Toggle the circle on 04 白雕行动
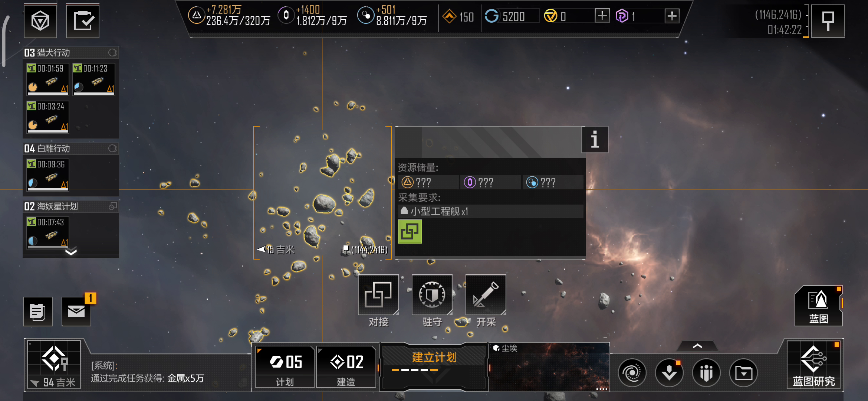The width and height of the screenshot is (868, 401). 112,149
